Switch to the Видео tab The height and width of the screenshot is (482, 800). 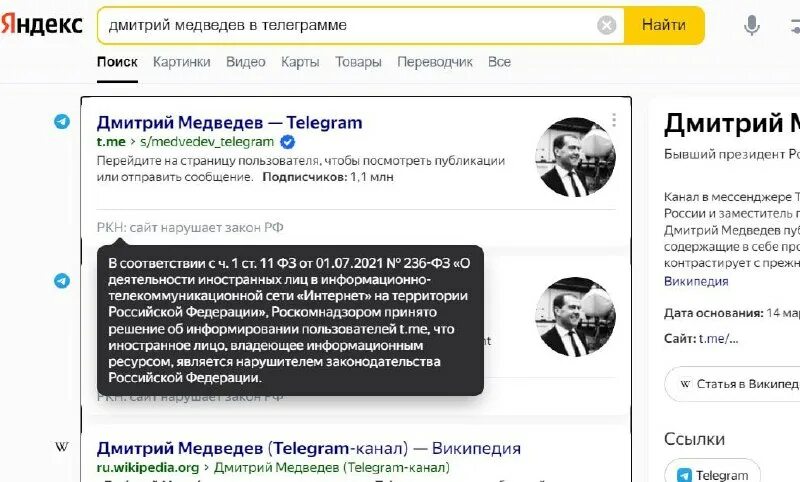click(x=245, y=62)
